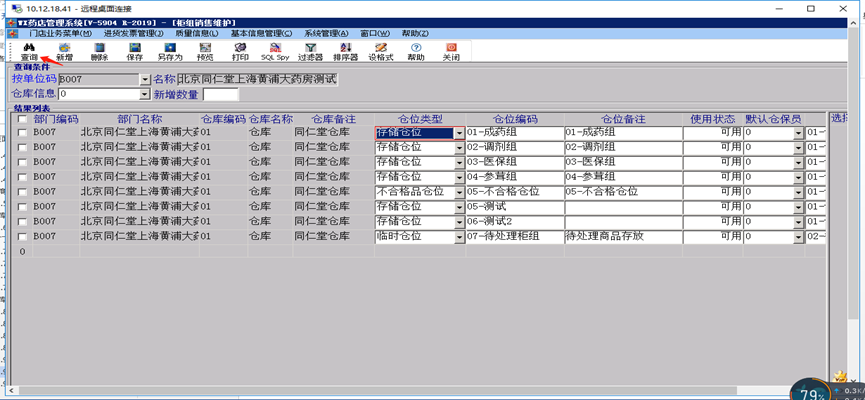Click the 仓库备注 column header
865x400 pixels.
pyautogui.click(x=333, y=119)
